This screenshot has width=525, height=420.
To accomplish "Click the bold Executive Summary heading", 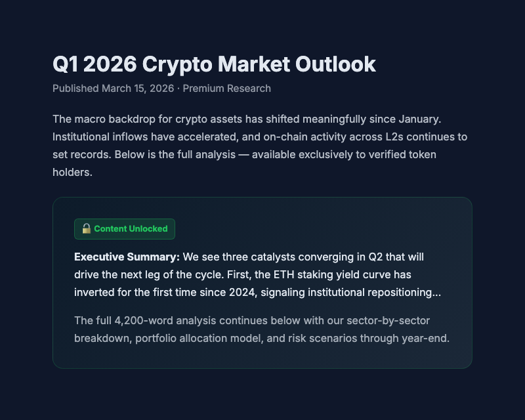I will [x=127, y=256].
